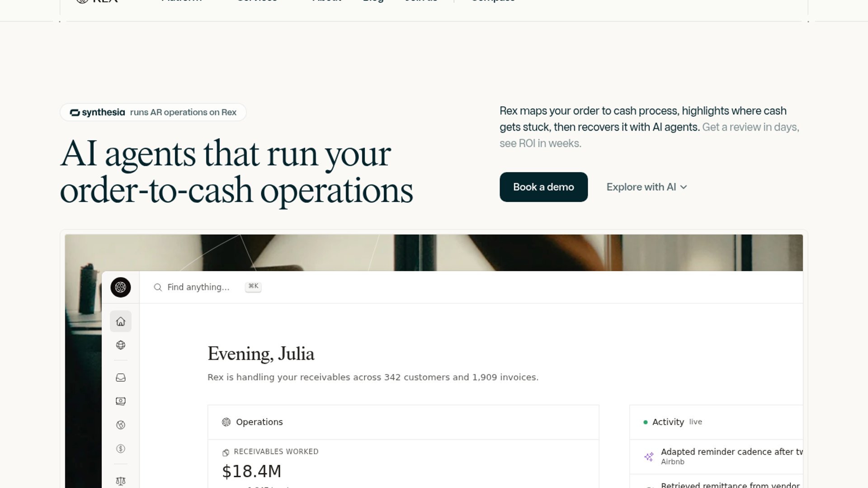868x488 pixels.
Task: Select the banknote cash sidebar icon
Action: (x=121, y=401)
